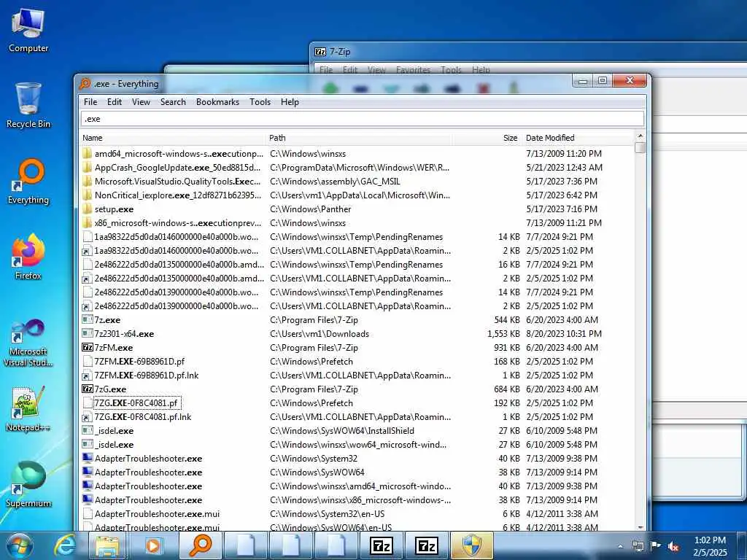
Task: Select AdapterTroubleshooter.exe in winsxs\amd64_microsoft-windo path
Action: pos(148,486)
